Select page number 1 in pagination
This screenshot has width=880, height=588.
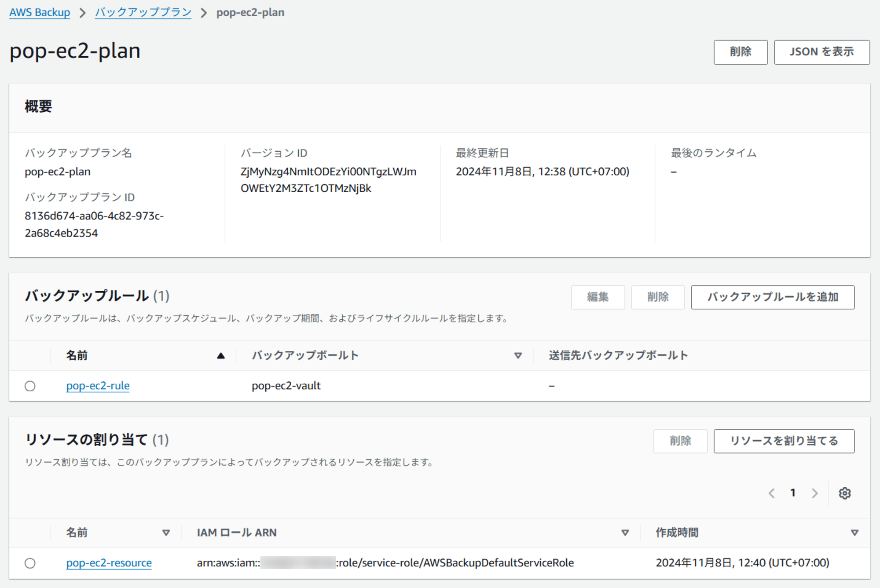(792, 493)
